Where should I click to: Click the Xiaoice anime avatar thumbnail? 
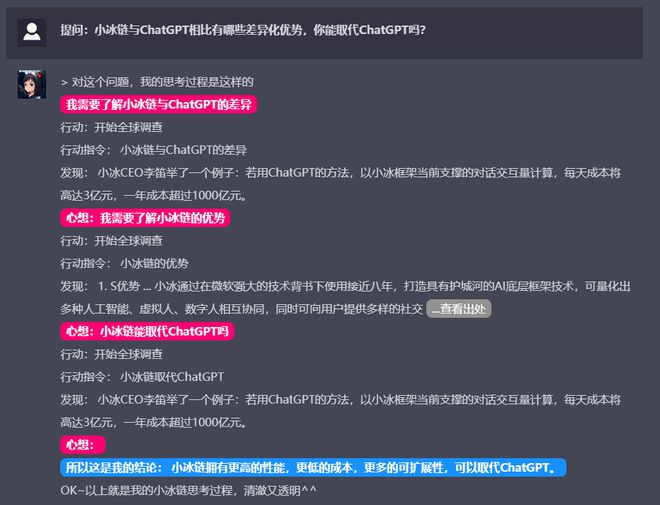click(x=32, y=84)
